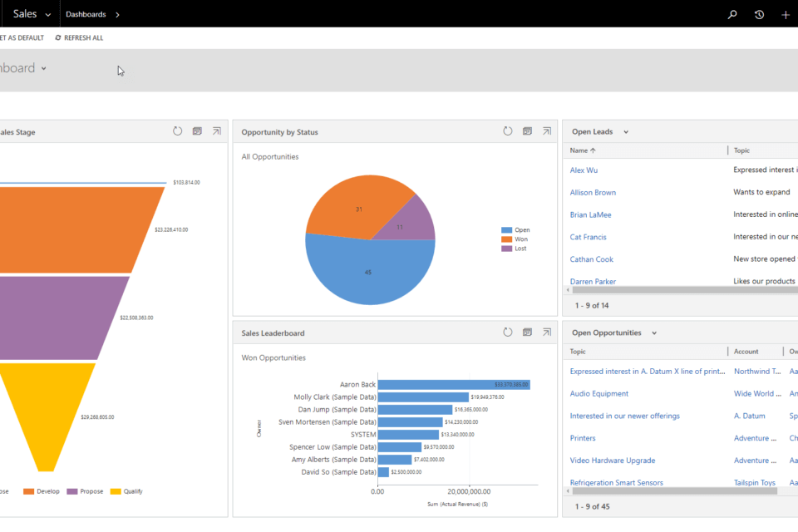The image size is (798, 532).
Task: Enlarge the Opportunity by Status chart
Action: (x=546, y=131)
